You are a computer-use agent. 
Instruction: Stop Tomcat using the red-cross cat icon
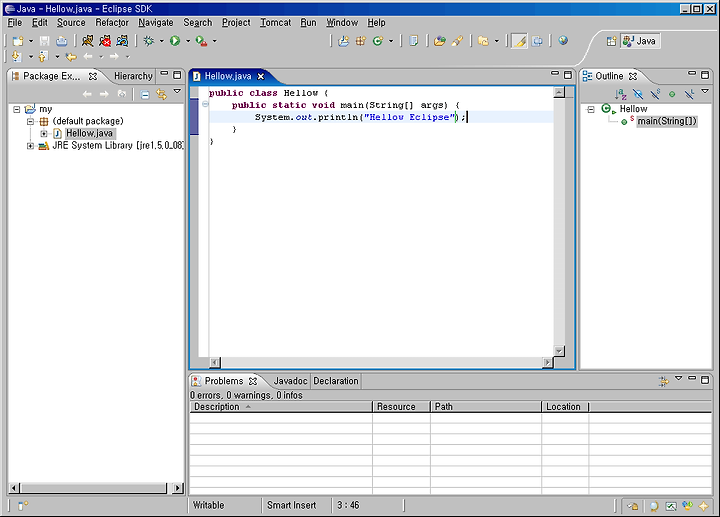(x=105, y=41)
